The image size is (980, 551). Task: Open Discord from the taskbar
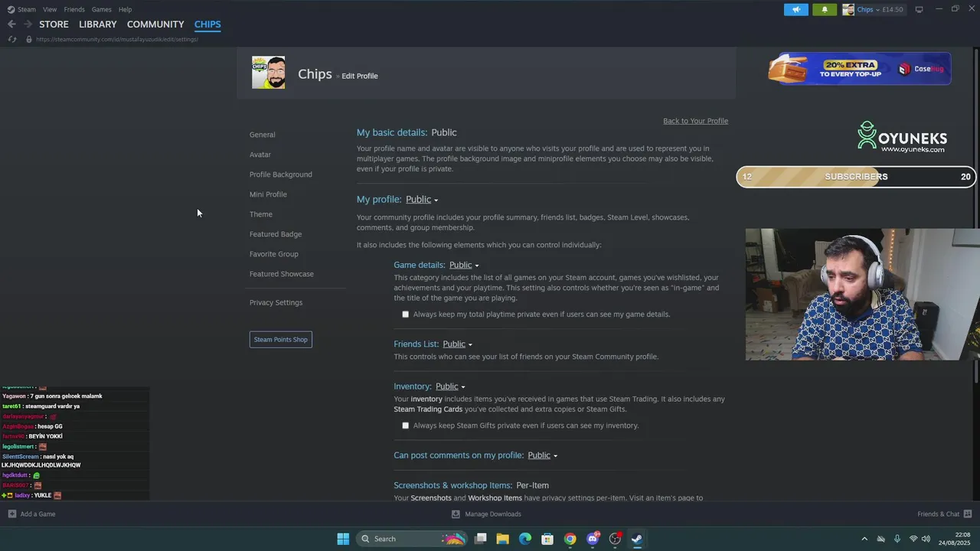click(x=593, y=539)
